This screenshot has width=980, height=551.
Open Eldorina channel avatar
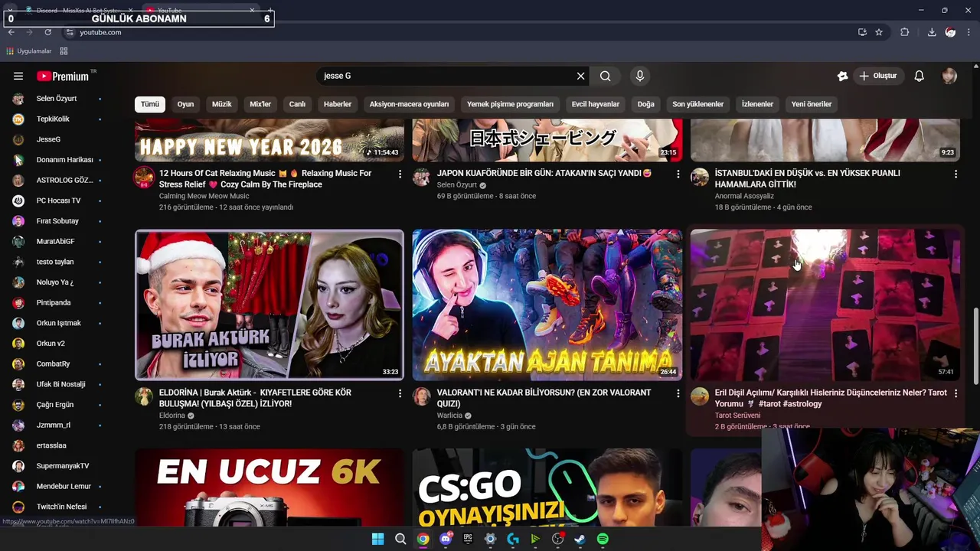pyautogui.click(x=144, y=396)
